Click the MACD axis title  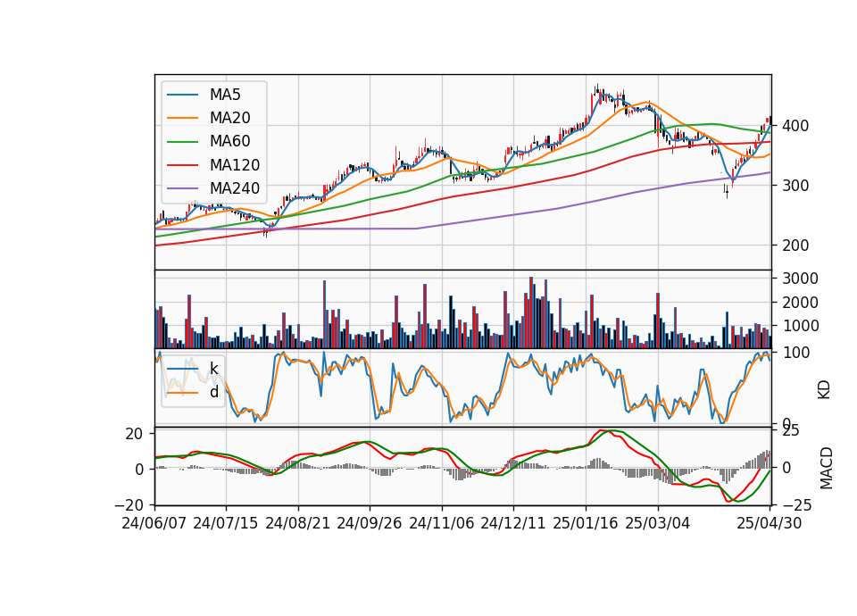826,468
